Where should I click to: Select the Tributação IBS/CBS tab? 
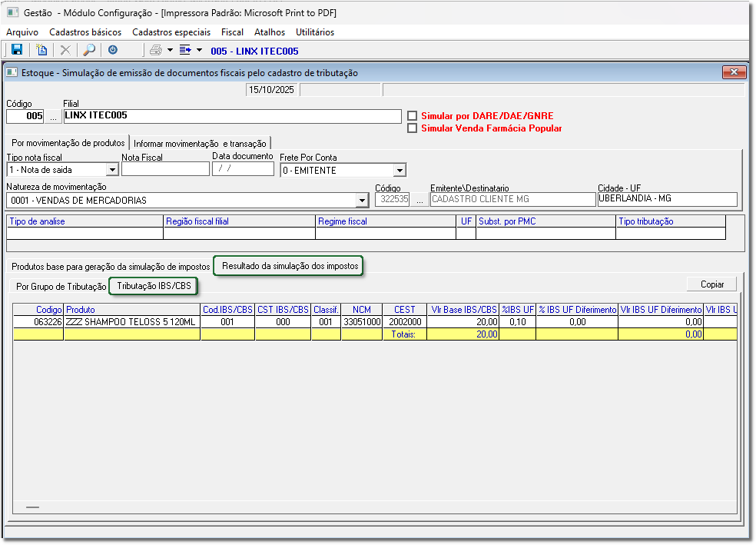click(x=154, y=286)
